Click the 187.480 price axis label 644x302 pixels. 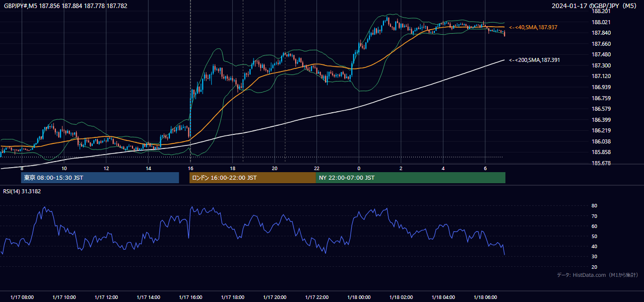601,54
